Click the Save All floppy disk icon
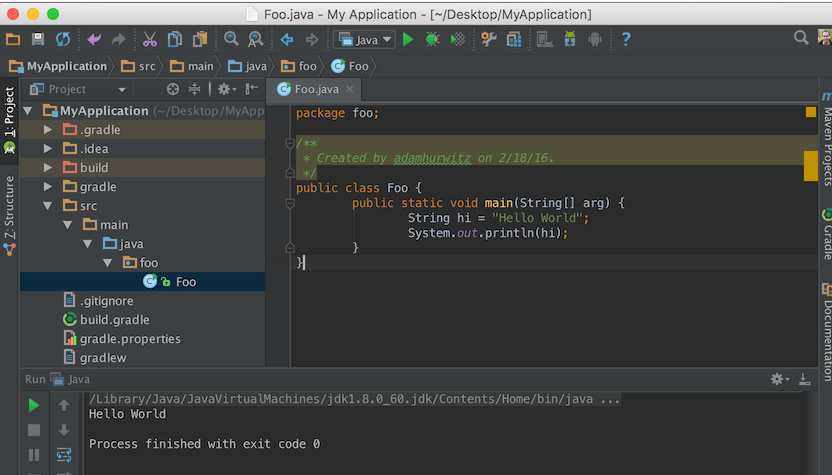The height and width of the screenshot is (475, 832). (x=38, y=39)
